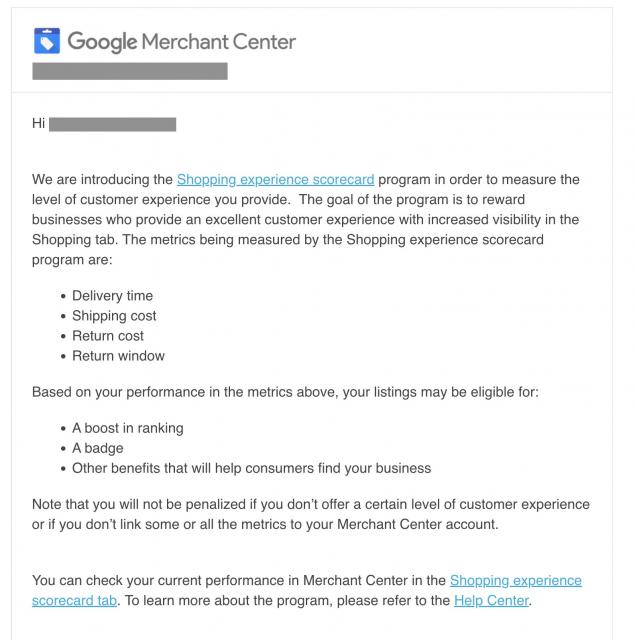Follow the Help Center link

click(491, 601)
